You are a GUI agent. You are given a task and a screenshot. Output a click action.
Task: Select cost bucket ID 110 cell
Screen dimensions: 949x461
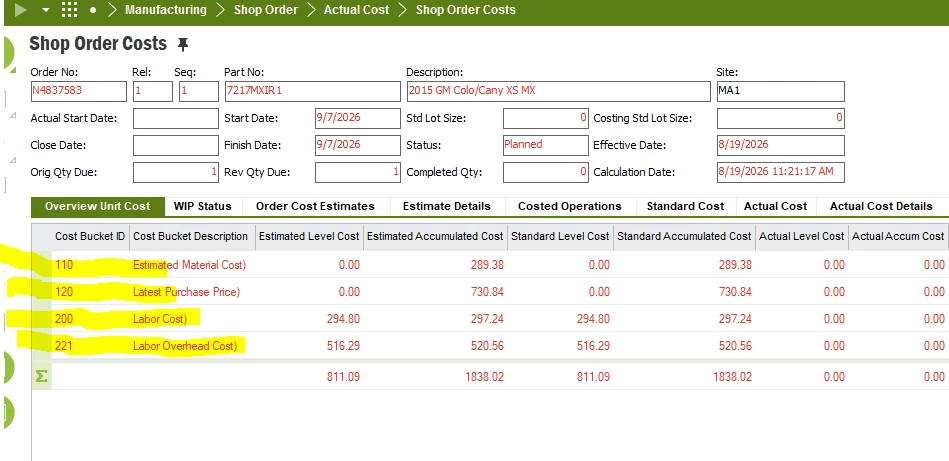[x=90, y=265]
